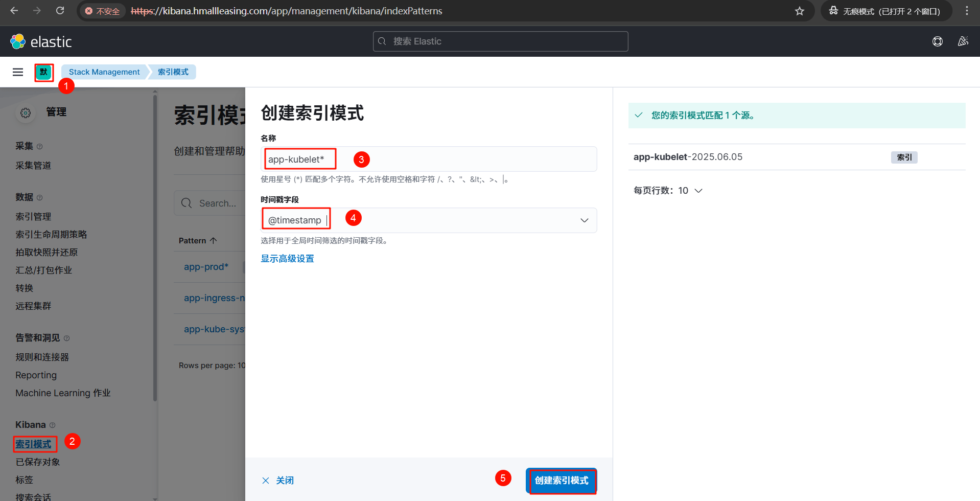Bookmark this page with star icon
Image resolution: width=980 pixels, height=501 pixels.
pos(800,11)
